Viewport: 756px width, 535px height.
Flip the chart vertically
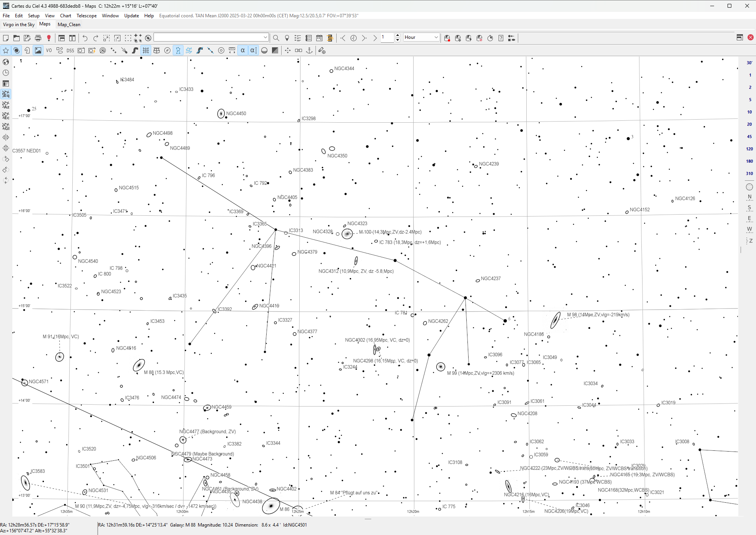click(6, 148)
